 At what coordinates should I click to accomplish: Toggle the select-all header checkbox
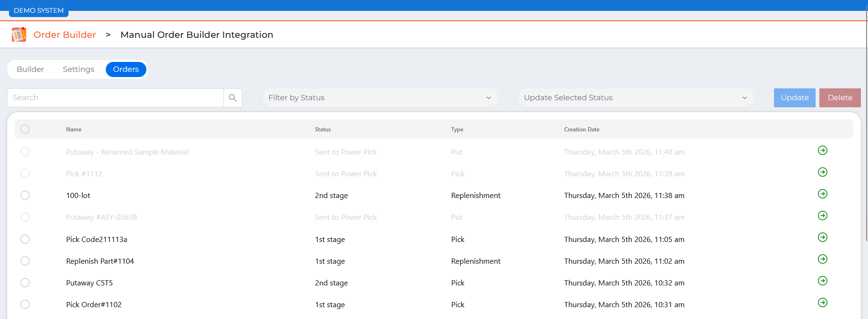(25, 129)
